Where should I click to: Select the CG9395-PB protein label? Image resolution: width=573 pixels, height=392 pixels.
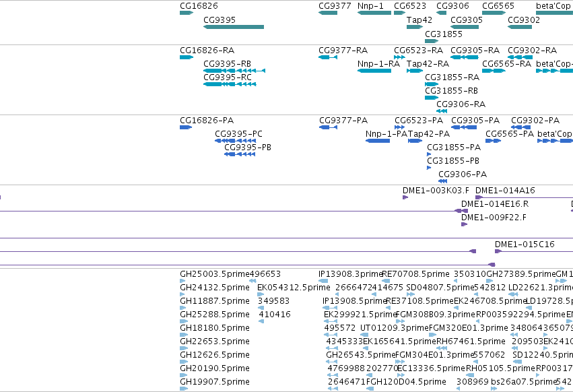click(248, 148)
